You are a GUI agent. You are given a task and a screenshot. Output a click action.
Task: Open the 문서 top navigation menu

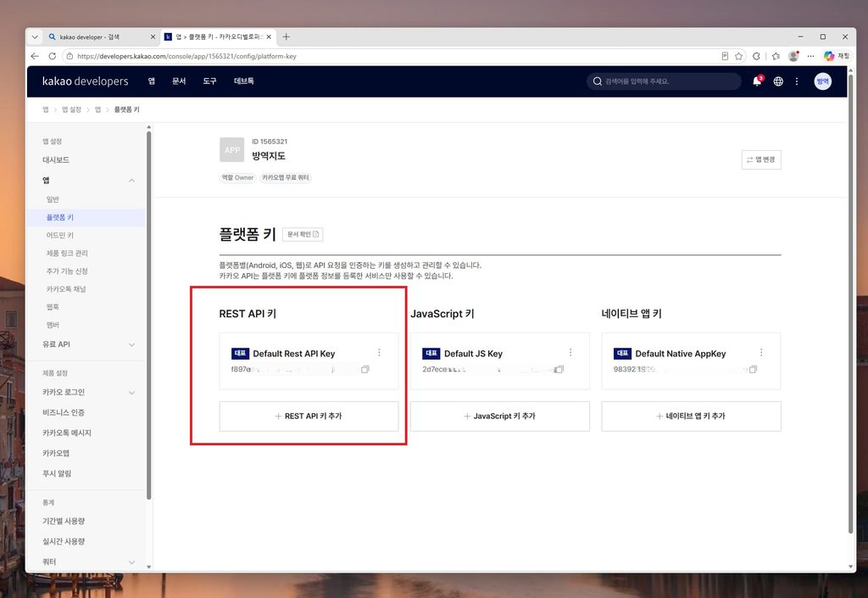click(x=179, y=81)
